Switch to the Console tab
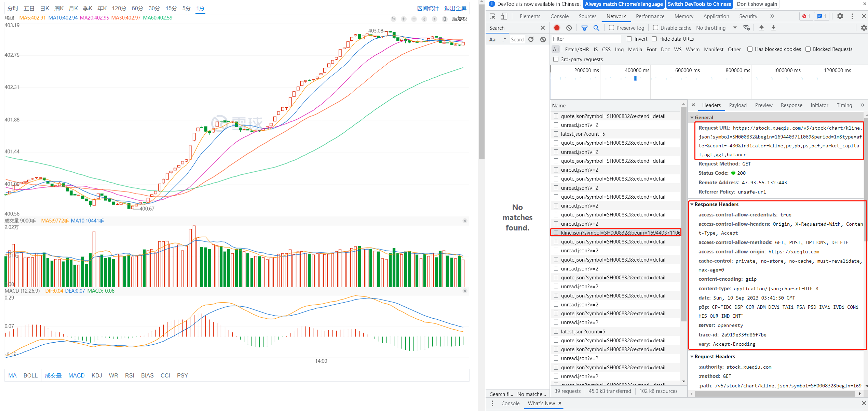Image resolution: width=868 pixels, height=411 pixels. tap(559, 16)
